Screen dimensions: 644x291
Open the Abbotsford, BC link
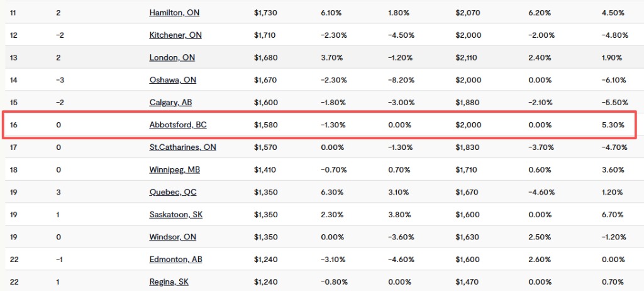(x=178, y=125)
